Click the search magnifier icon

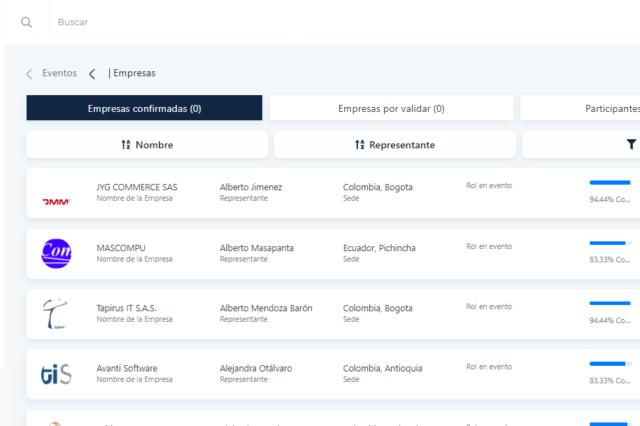coord(26,22)
